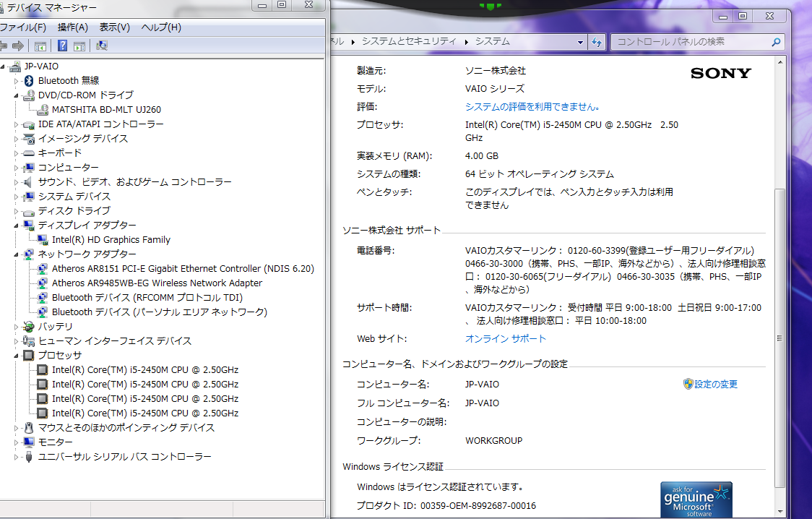Click ユニバーサル シリアル バス コントローラー icon
The width and height of the screenshot is (812, 519).
[29, 457]
